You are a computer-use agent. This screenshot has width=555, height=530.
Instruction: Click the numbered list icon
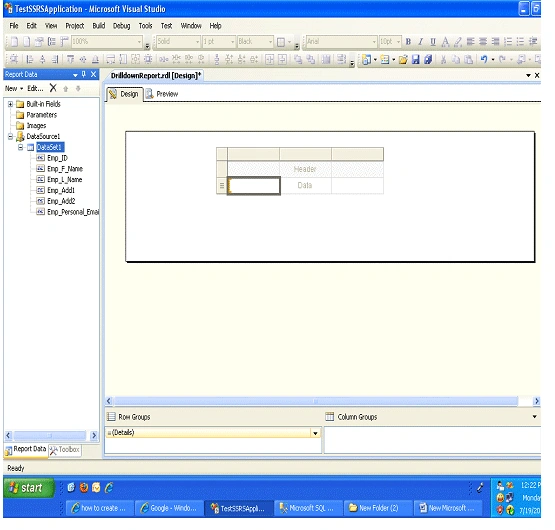click(508, 42)
